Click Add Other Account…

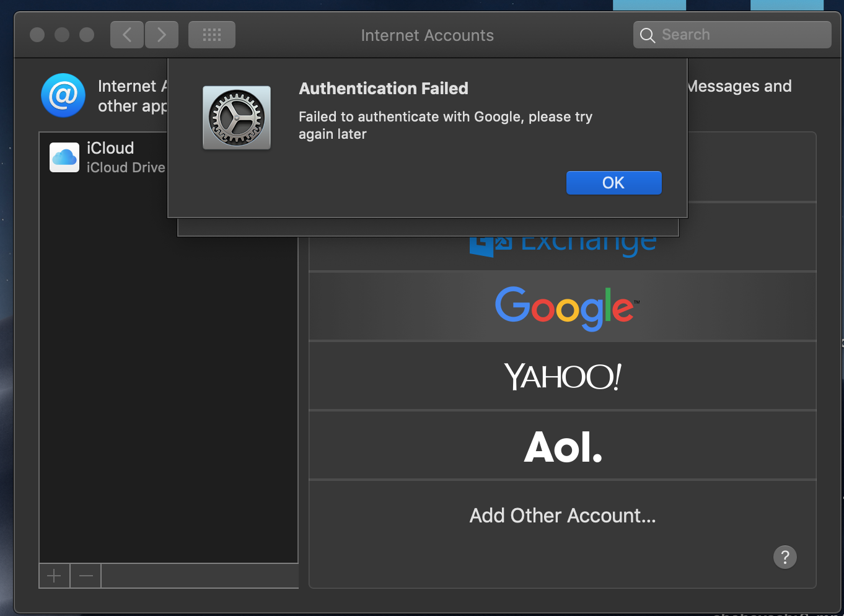(x=563, y=516)
